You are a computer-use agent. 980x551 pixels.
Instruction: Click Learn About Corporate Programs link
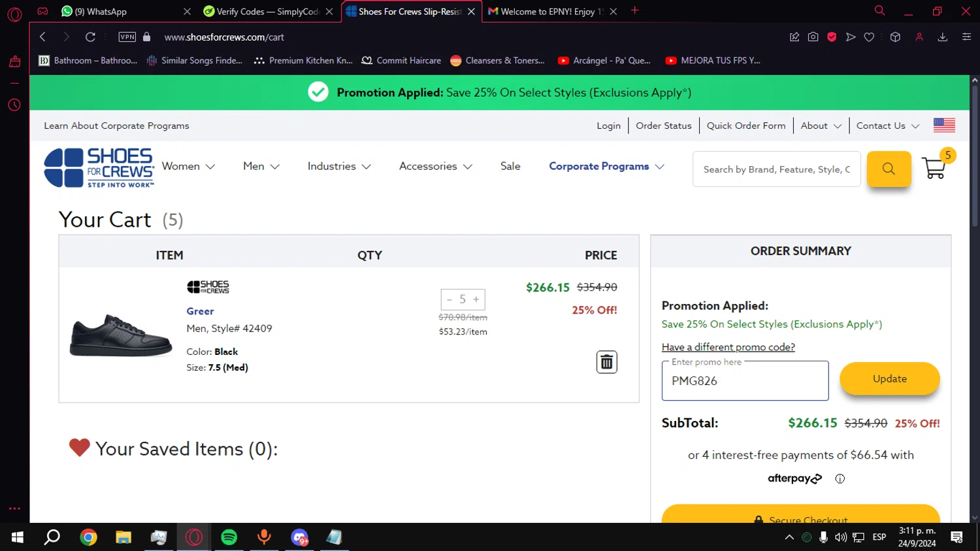tap(116, 125)
